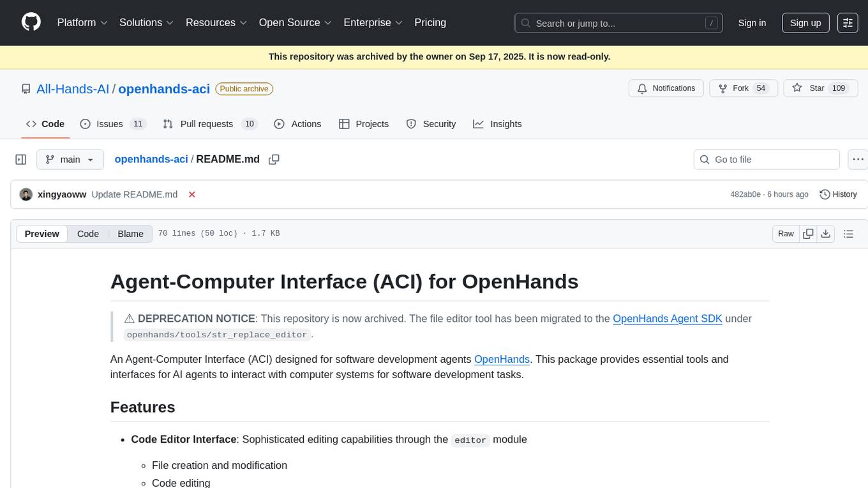Expand the Platform menu
This screenshot has width=868, height=488.
click(x=82, y=22)
